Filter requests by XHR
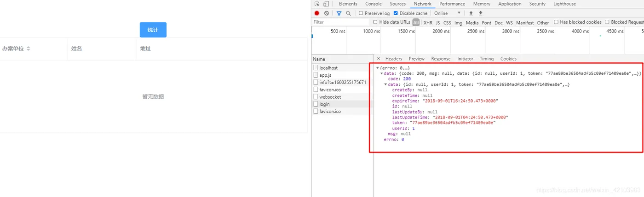Viewport: 644px width, 197px height. tap(428, 23)
